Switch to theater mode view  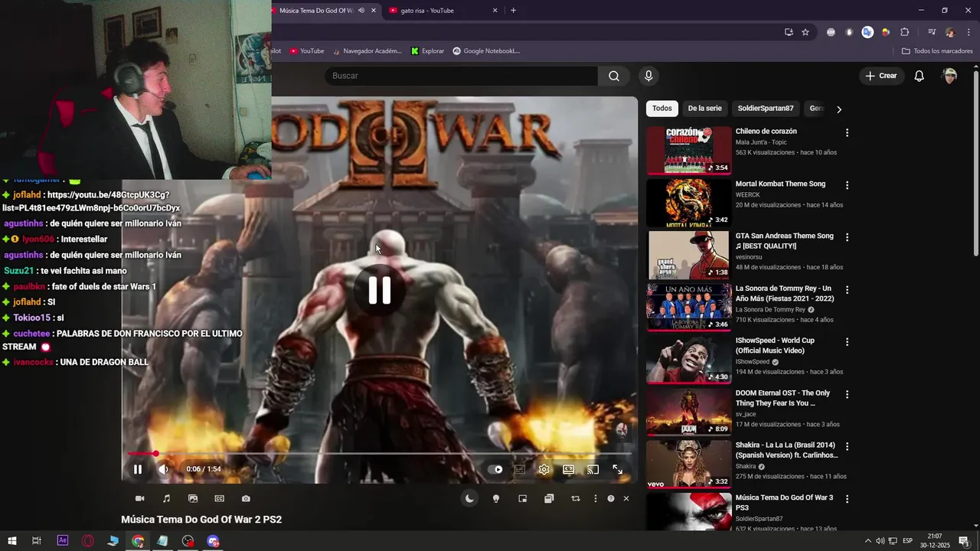tap(568, 469)
